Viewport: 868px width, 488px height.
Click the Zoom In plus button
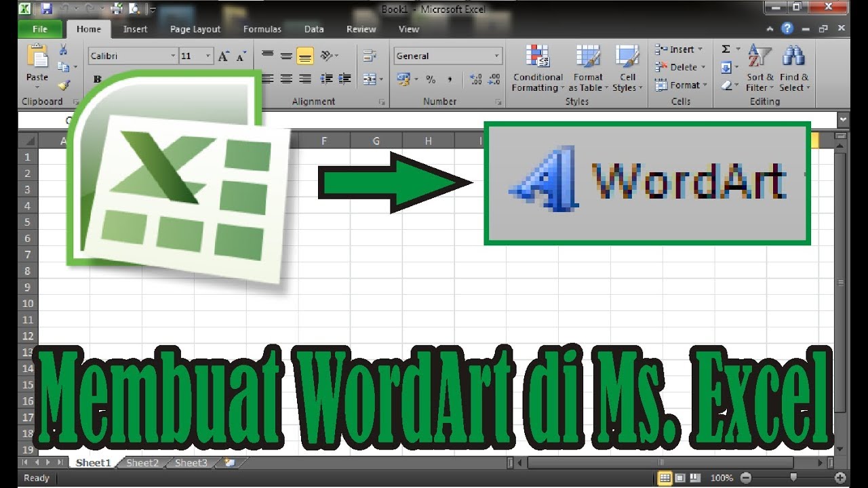841,478
